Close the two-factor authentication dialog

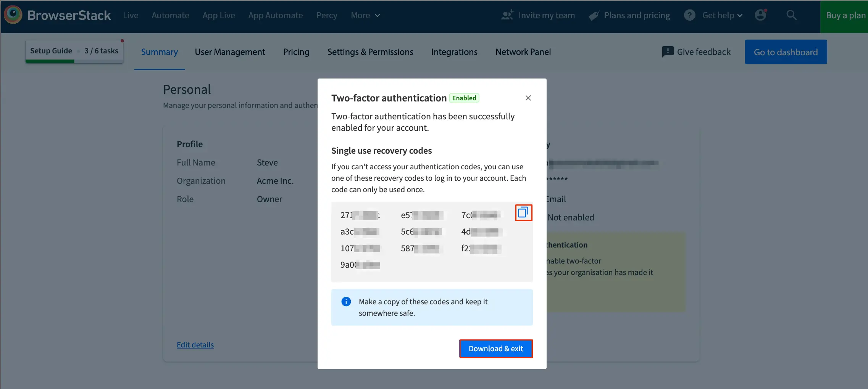pos(528,98)
